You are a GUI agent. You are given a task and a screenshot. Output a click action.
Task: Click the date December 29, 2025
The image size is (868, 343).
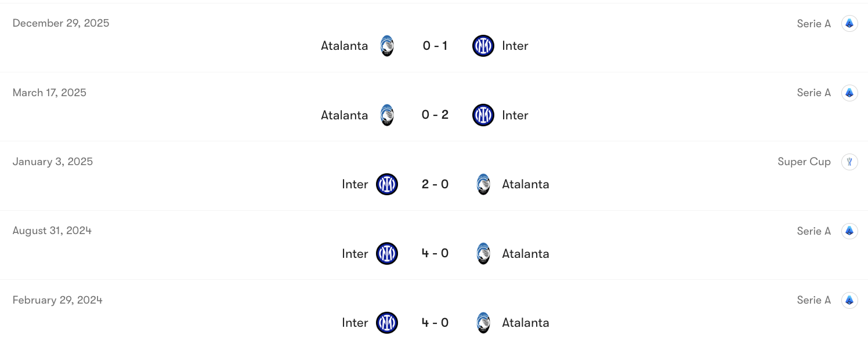pos(61,23)
